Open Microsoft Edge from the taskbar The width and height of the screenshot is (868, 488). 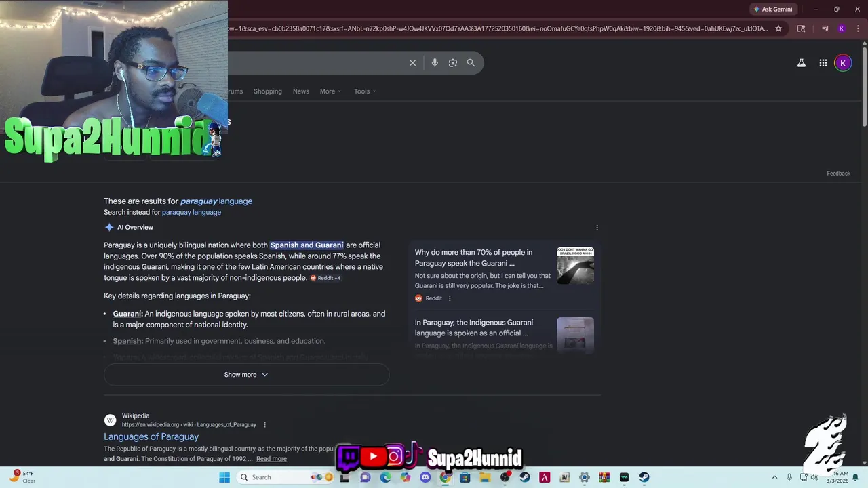pyautogui.click(x=385, y=477)
